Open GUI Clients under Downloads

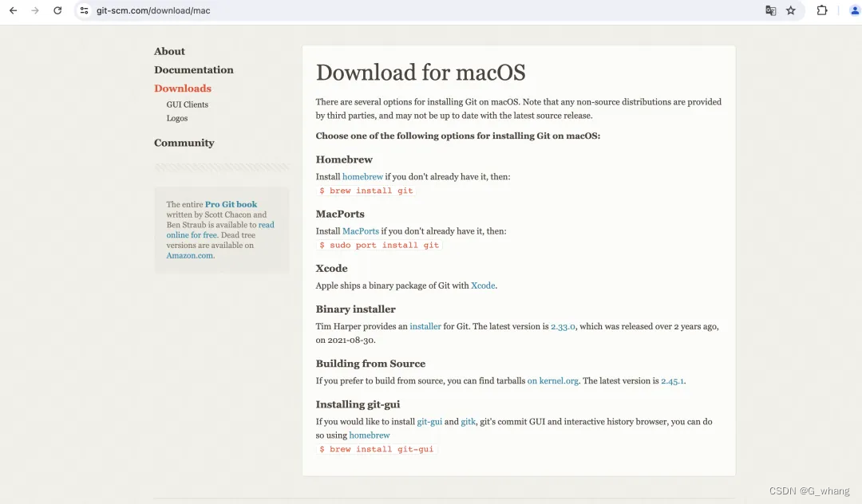[x=187, y=104]
